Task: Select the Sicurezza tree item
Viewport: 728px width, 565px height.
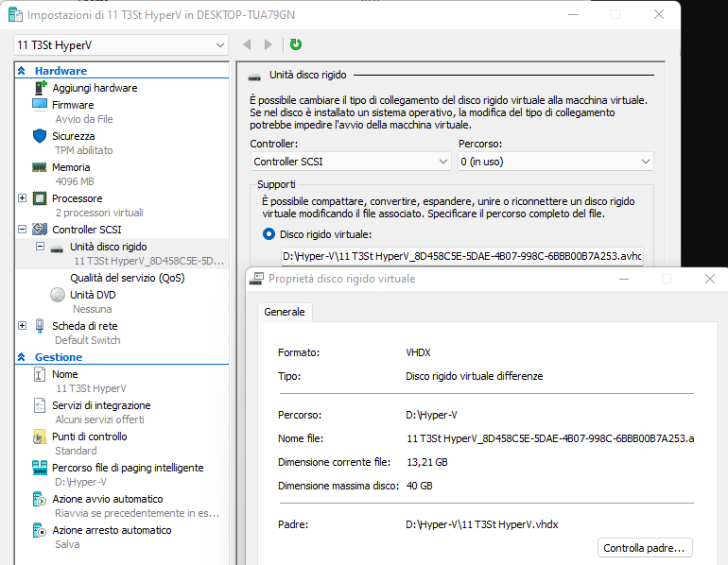Action: tap(74, 136)
